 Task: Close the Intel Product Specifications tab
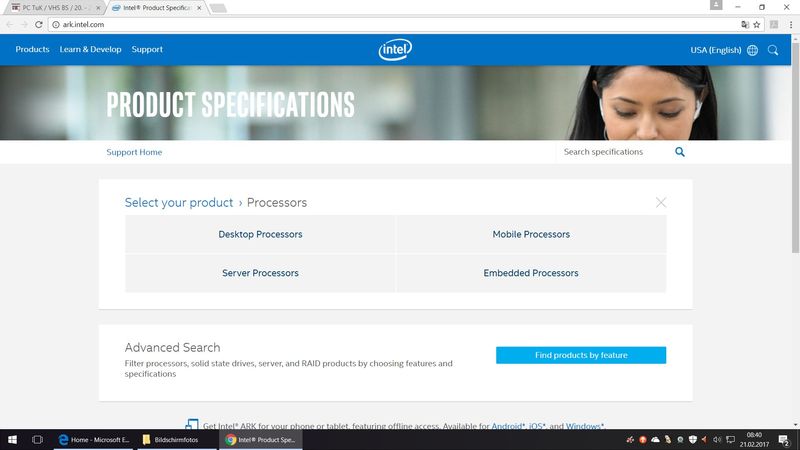point(199,8)
